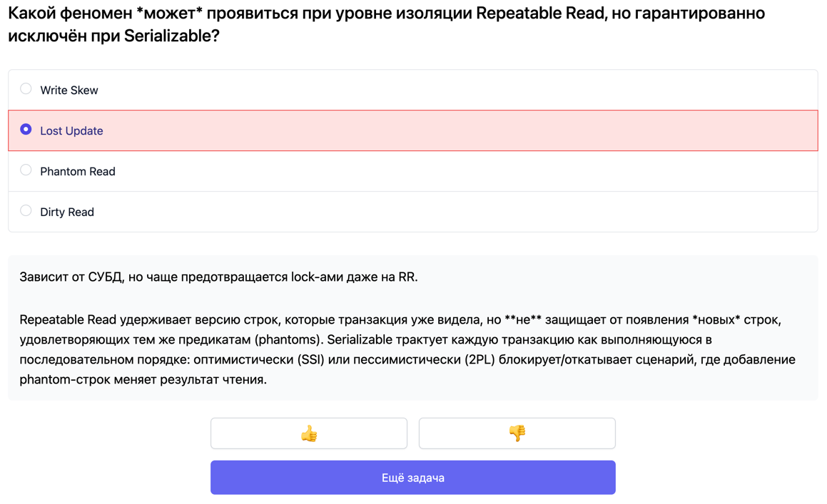This screenshot has height=504, width=827.
Task: Rate the explanation positively with thumbs up
Action: (309, 433)
